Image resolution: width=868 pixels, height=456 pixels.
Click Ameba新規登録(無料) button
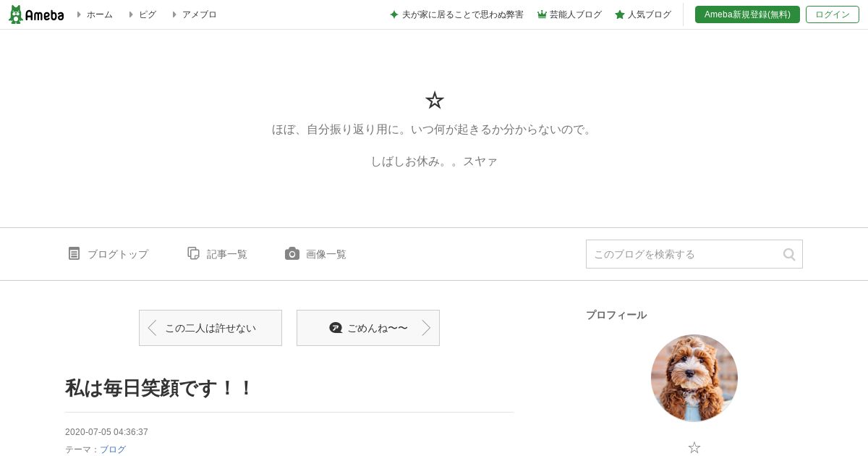tap(747, 14)
